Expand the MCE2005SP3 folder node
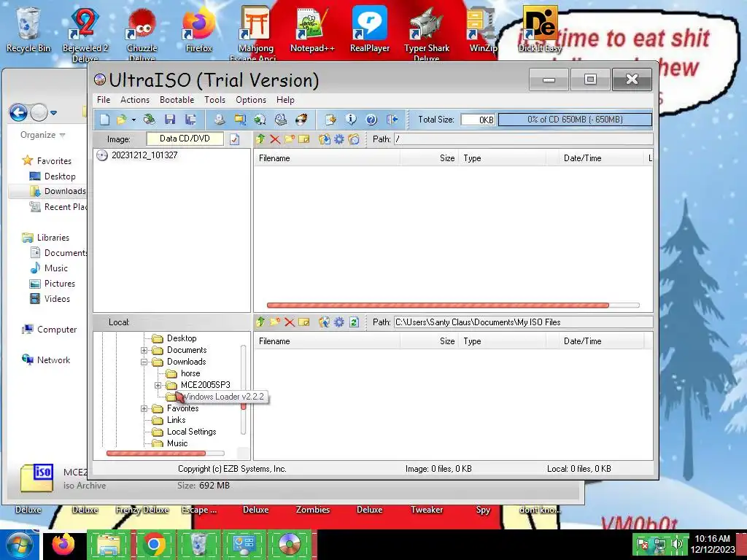 click(x=158, y=385)
